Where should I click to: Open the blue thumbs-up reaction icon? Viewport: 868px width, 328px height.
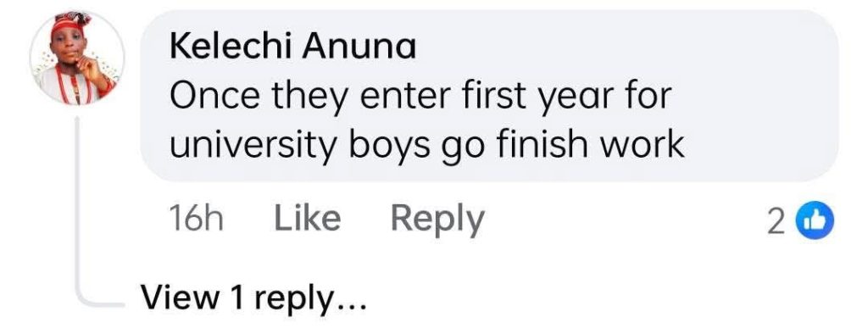click(x=814, y=220)
